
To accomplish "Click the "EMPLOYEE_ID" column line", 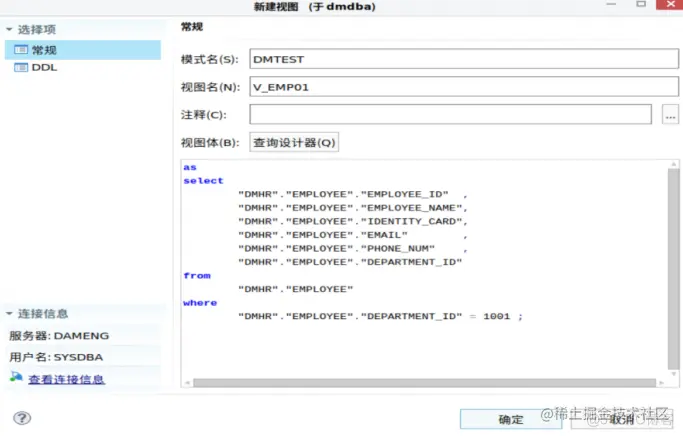I will click(353, 194).
